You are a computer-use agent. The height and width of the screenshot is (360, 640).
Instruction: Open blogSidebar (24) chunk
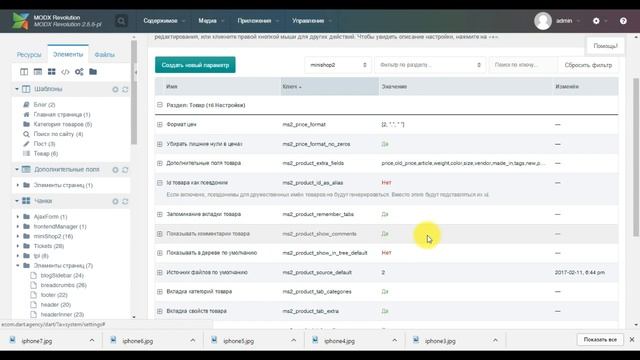tap(62, 276)
